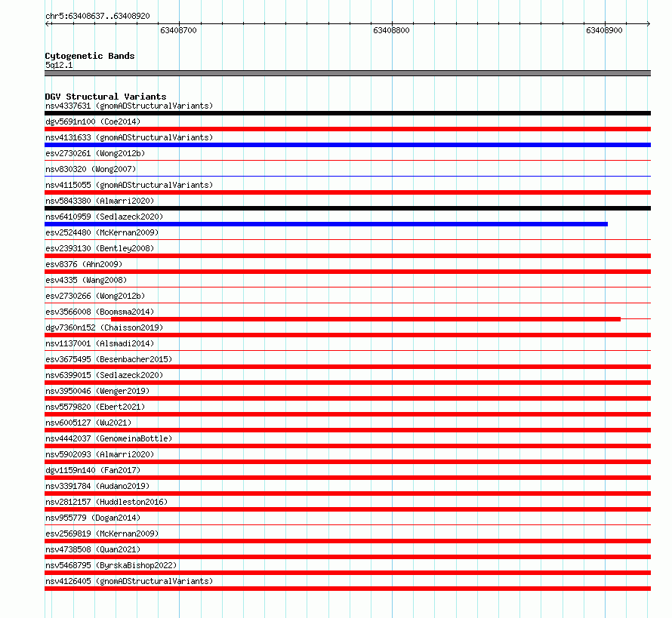Image resolution: width=672 pixels, height=618 pixels.
Task: Click the black bar under nsv5843380
Action: (x=347, y=208)
